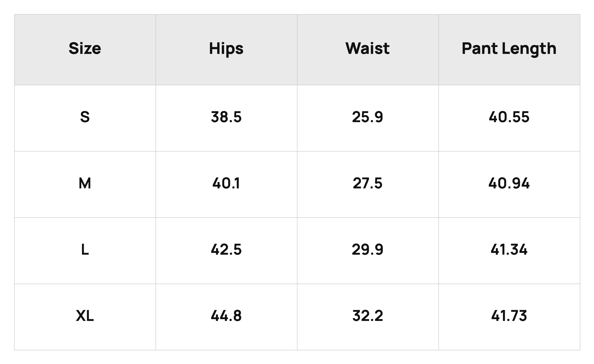Click the 29.9 waist cell
Viewport: 594px width, 364px height.
(368, 250)
